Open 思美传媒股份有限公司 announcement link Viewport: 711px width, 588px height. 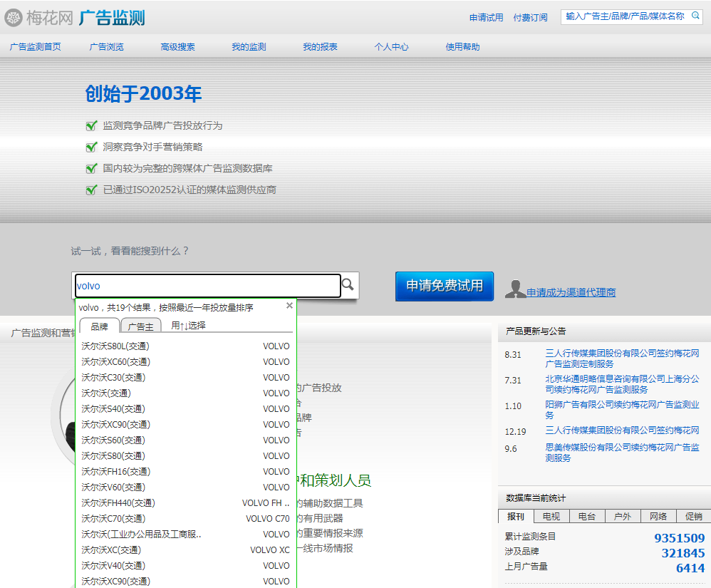622,453
